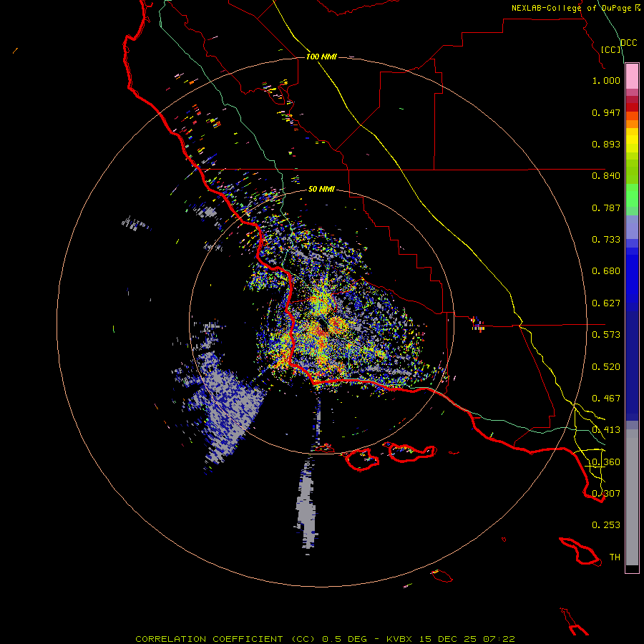Click the 0.5 DEG elevation text in the caption
This screenshot has height=644, width=644.
tap(344, 639)
